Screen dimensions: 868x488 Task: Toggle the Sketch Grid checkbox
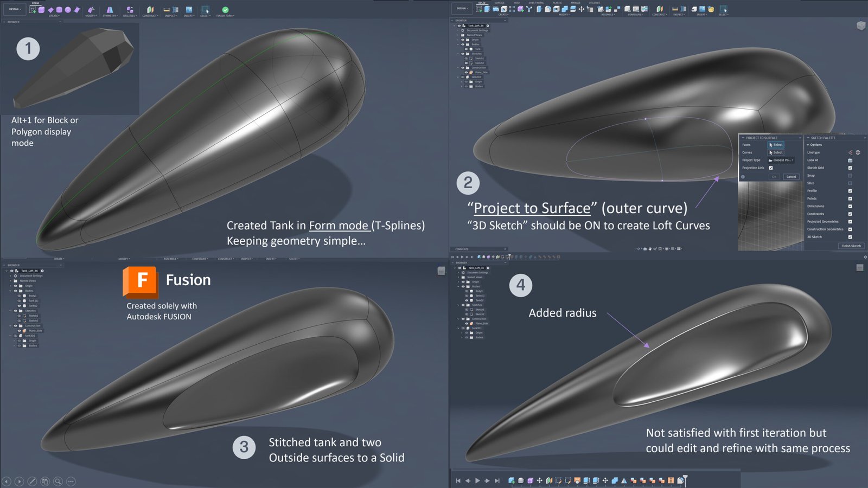click(x=850, y=168)
